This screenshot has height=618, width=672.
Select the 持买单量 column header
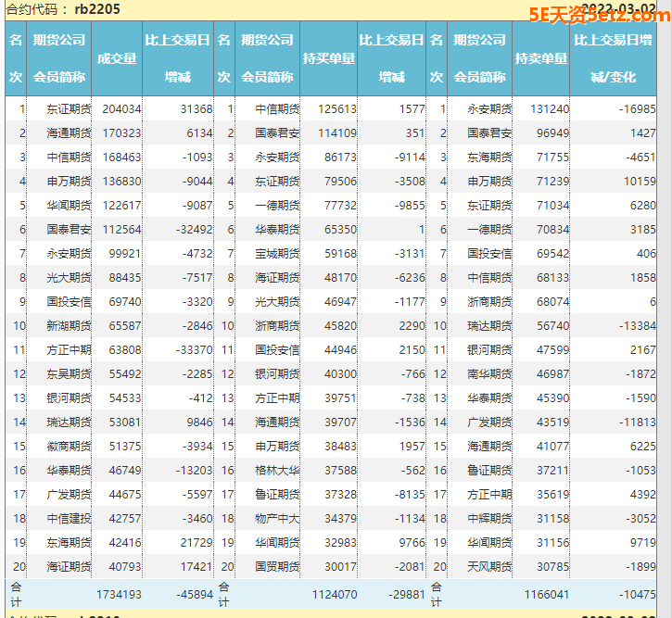pyautogui.click(x=328, y=58)
